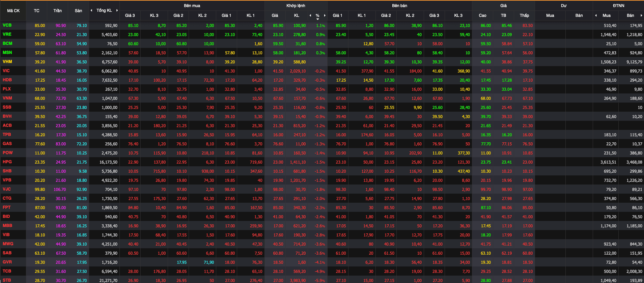Screen dimensions: 644x283
Task: Open the GAS stock ticker
Action: pos(7,144)
